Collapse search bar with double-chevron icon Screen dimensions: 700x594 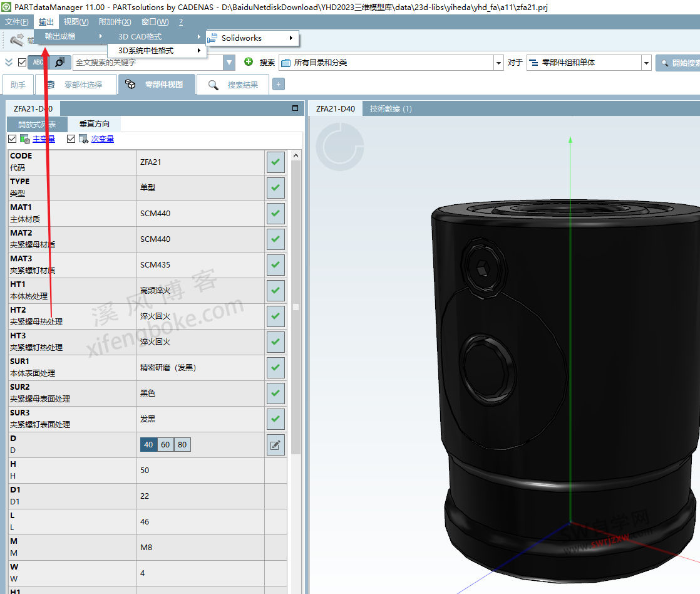[9, 62]
